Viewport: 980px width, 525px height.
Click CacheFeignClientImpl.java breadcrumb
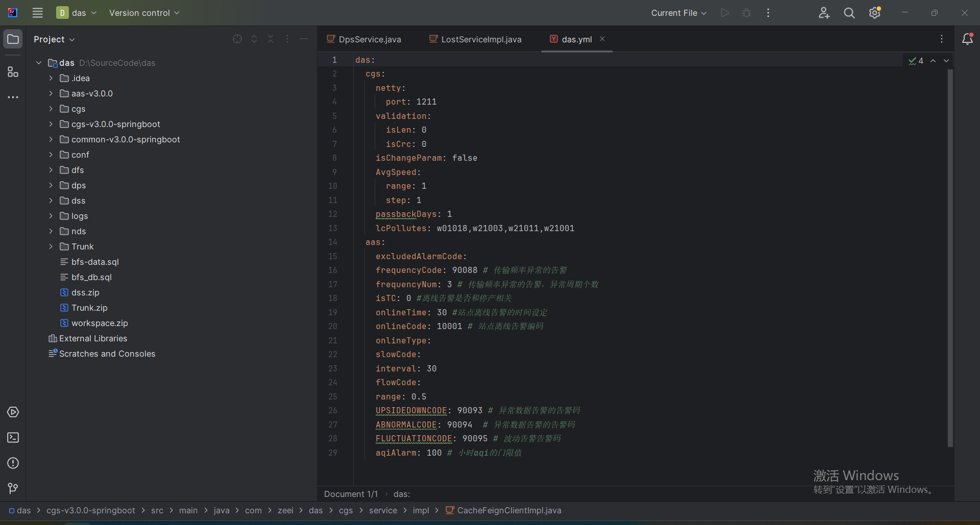tap(504, 510)
